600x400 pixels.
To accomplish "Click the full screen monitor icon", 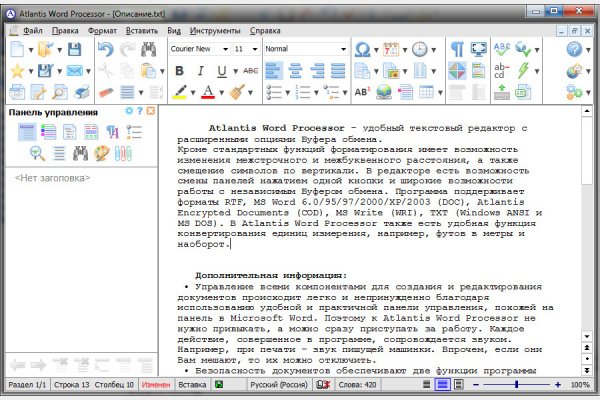I will [x=478, y=49].
